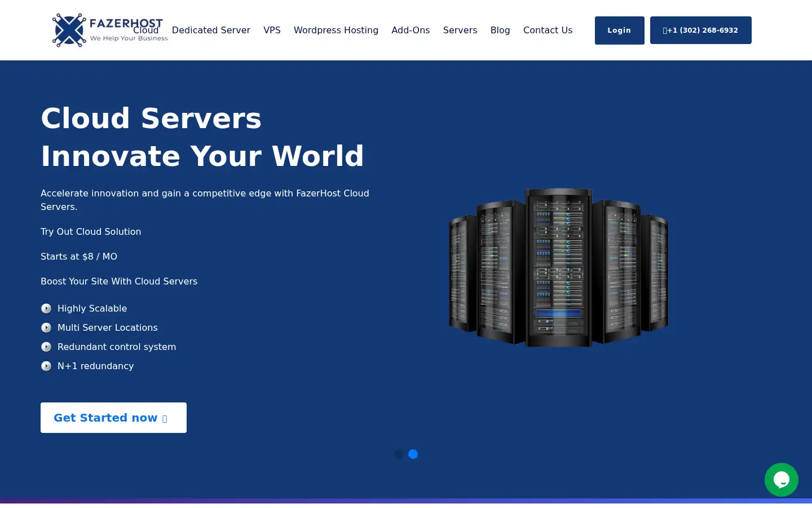
Task: Click the Redundant control system list item
Action: 117,347
